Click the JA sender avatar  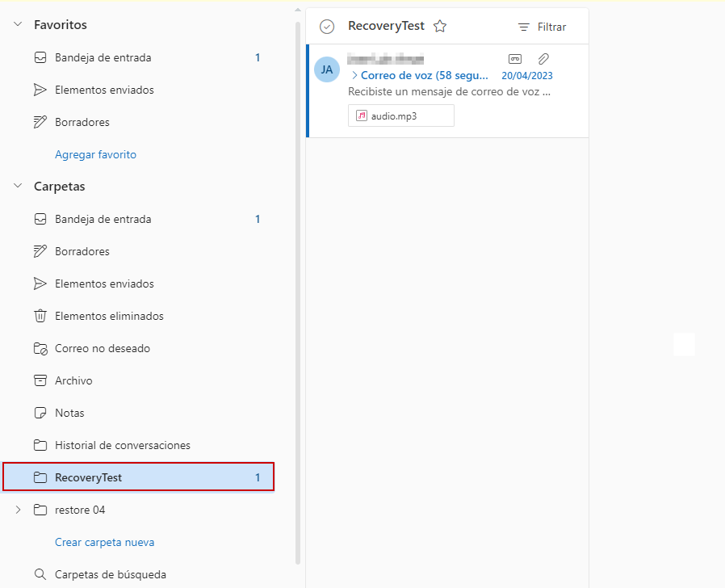pos(327,69)
